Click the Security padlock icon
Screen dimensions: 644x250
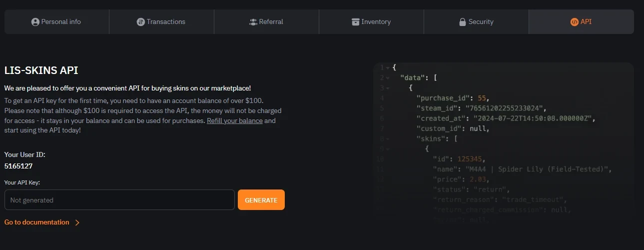463,22
